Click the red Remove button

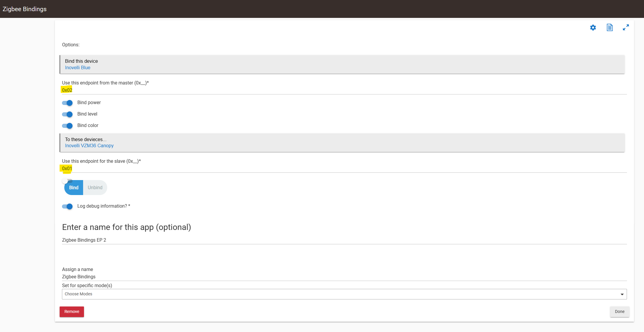point(72,312)
